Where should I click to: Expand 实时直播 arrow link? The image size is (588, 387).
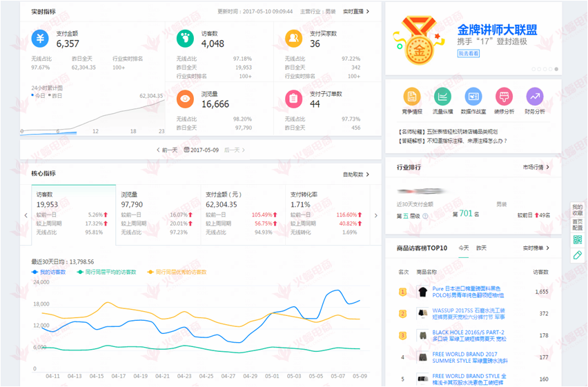click(x=356, y=12)
